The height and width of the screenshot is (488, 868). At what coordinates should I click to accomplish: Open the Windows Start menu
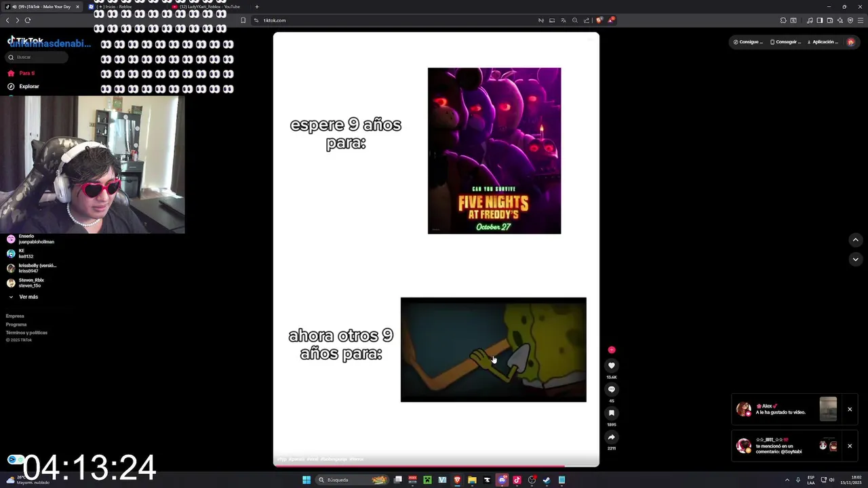click(307, 480)
